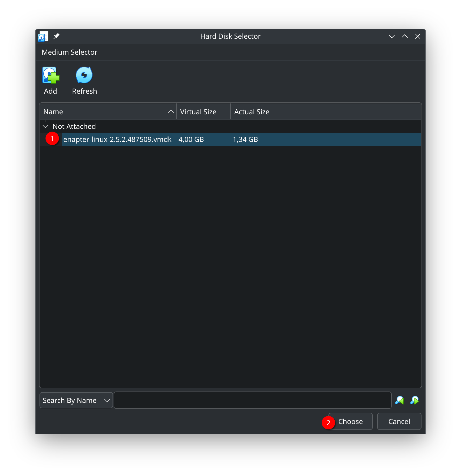Click the search backward magnifier icon
Screen dimensions: 461x476
point(400,400)
